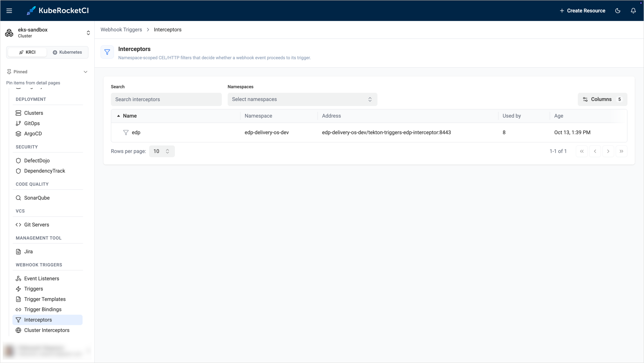This screenshot has height=363, width=644.
Task: Click the Jira document icon
Action: (x=18, y=251)
